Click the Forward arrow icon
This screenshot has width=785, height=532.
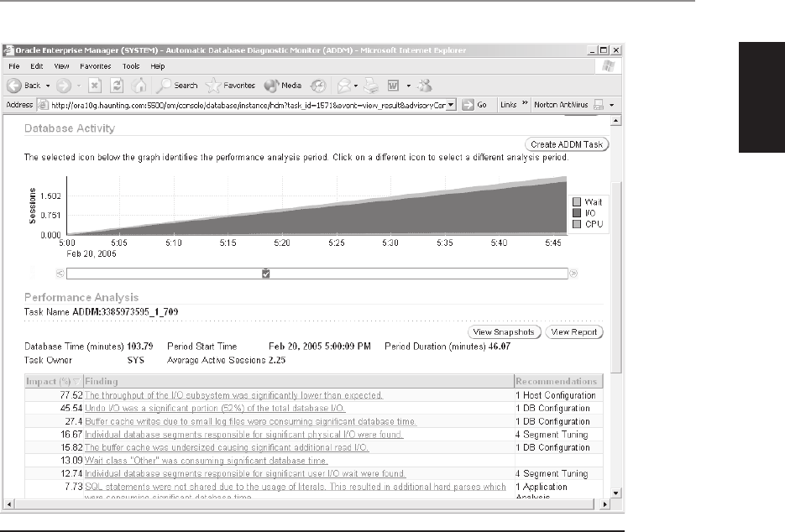point(63,86)
